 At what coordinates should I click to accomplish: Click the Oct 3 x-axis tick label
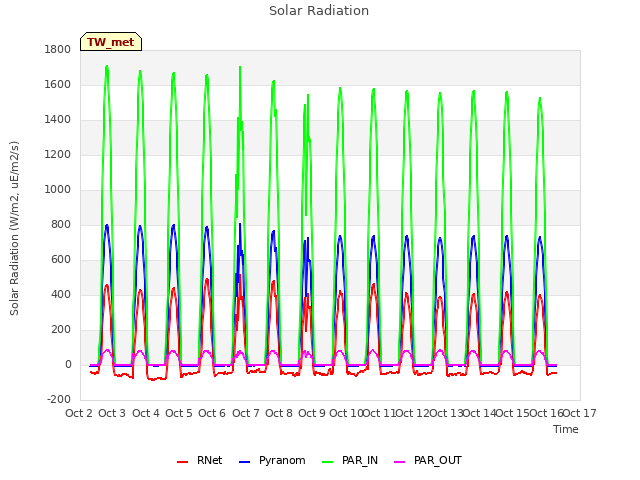[112, 413]
